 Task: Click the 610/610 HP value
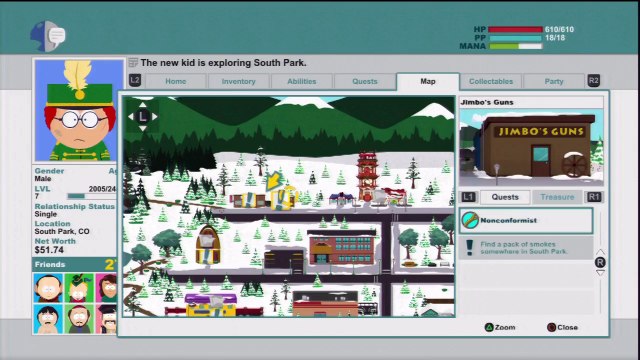coord(559,29)
